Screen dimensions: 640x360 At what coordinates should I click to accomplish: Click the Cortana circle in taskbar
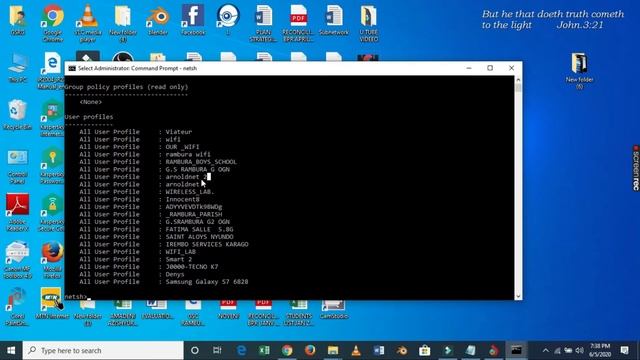click(x=195, y=350)
